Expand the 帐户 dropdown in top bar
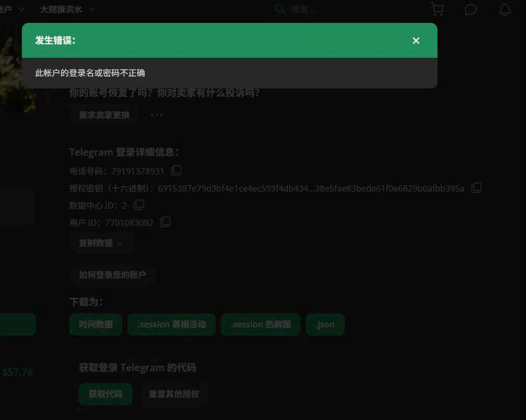 tap(12, 9)
